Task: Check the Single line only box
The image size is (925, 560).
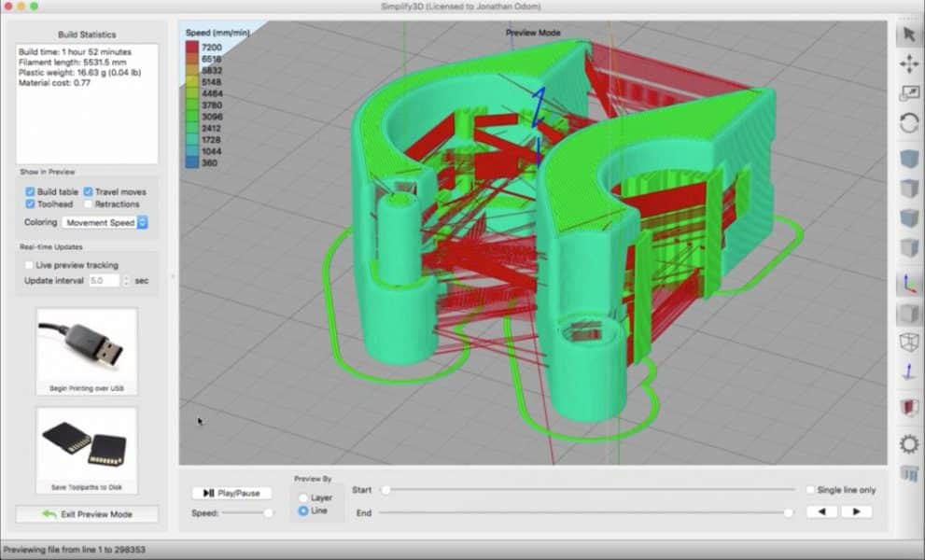Action: click(x=810, y=490)
